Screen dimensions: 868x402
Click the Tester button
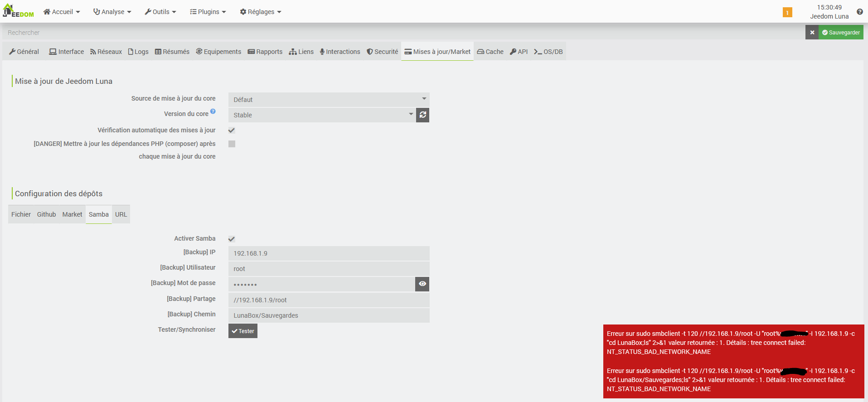(243, 331)
